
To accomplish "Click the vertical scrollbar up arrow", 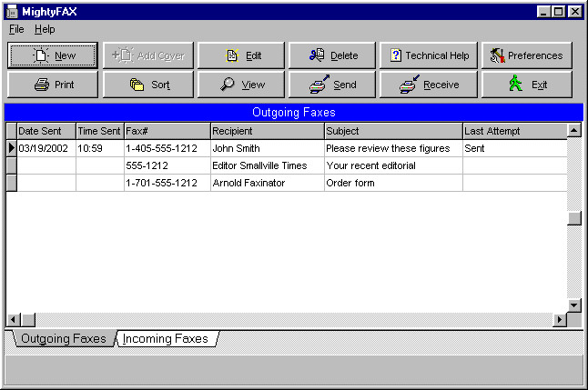I will (x=574, y=130).
